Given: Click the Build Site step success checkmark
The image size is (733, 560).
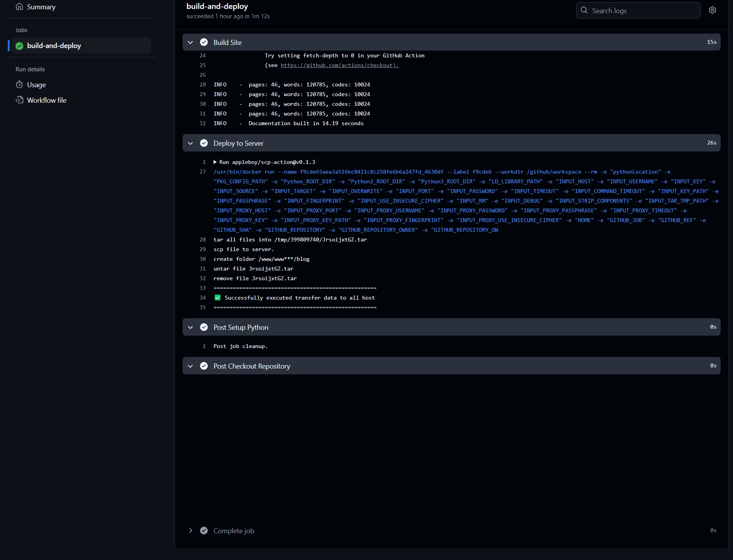Looking at the screenshot, I should point(204,42).
